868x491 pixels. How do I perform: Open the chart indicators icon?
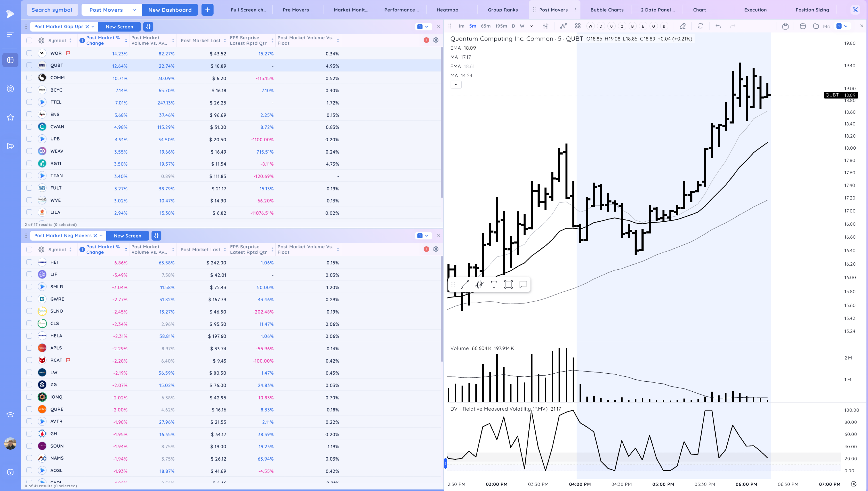tap(563, 26)
